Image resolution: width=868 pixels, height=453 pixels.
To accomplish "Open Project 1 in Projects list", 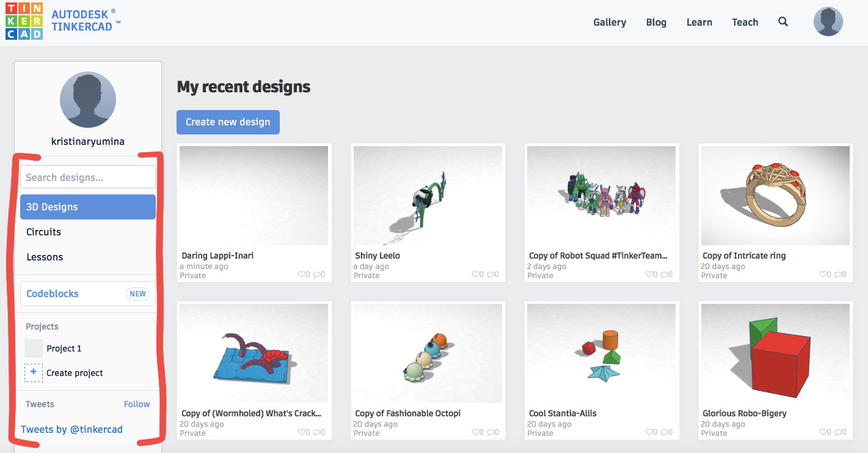I will point(64,348).
